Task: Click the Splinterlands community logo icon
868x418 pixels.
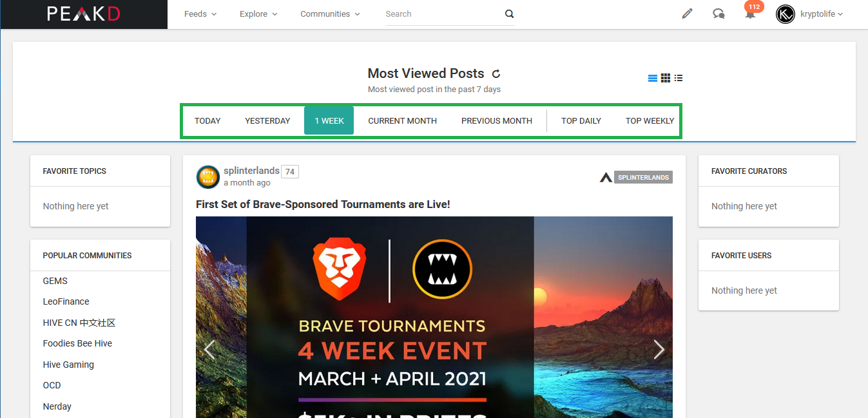Action: [x=606, y=177]
